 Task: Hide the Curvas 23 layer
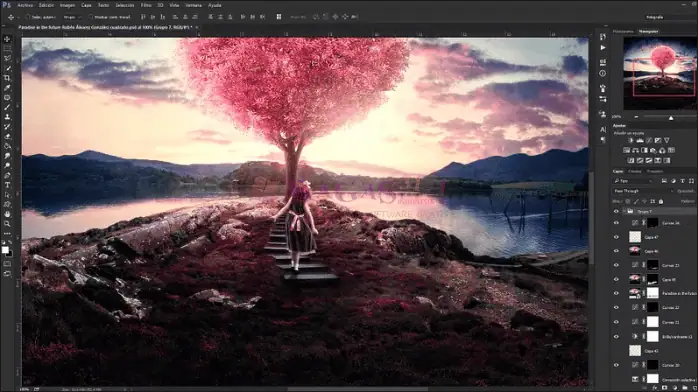coord(617,265)
